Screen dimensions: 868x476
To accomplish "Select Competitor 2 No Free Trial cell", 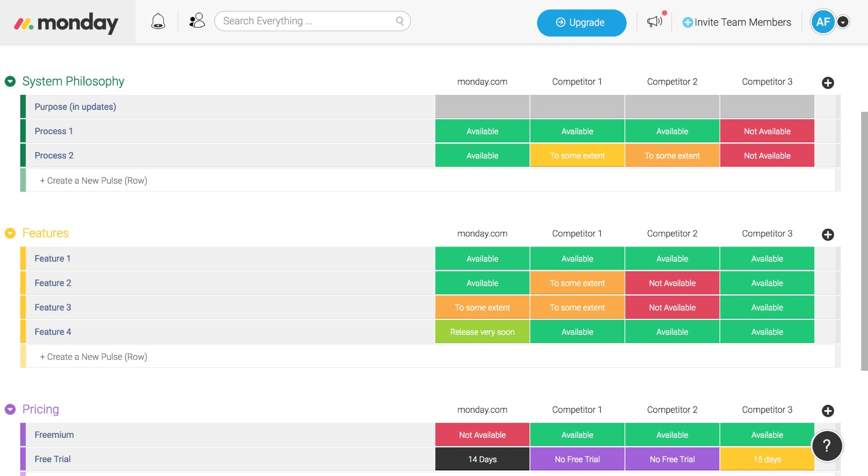I will click(x=672, y=459).
